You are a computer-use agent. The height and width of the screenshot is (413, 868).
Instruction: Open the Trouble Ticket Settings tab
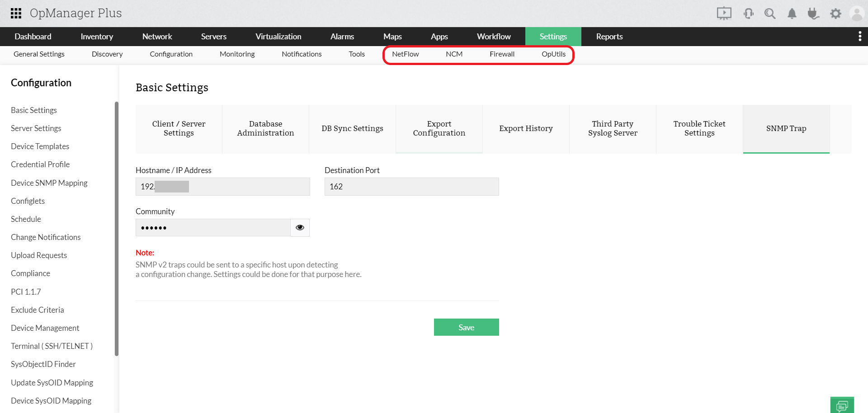click(699, 128)
